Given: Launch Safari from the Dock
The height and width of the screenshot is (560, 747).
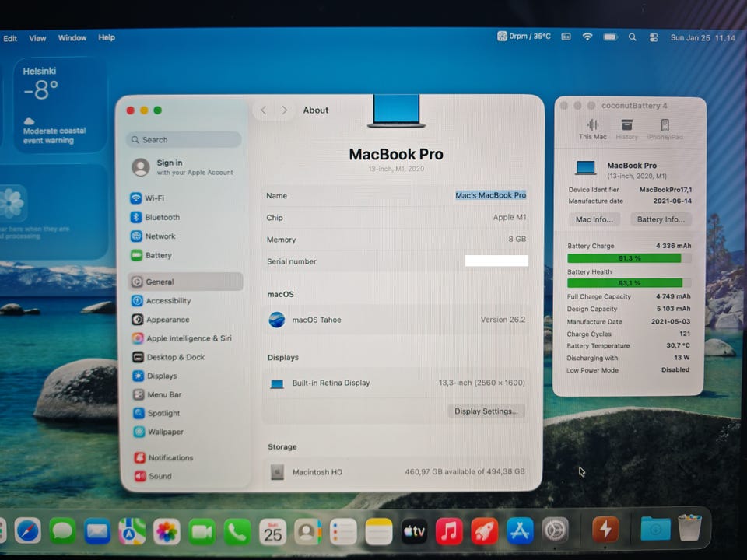Looking at the screenshot, I should pyautogui.click(x=28, y=531).
